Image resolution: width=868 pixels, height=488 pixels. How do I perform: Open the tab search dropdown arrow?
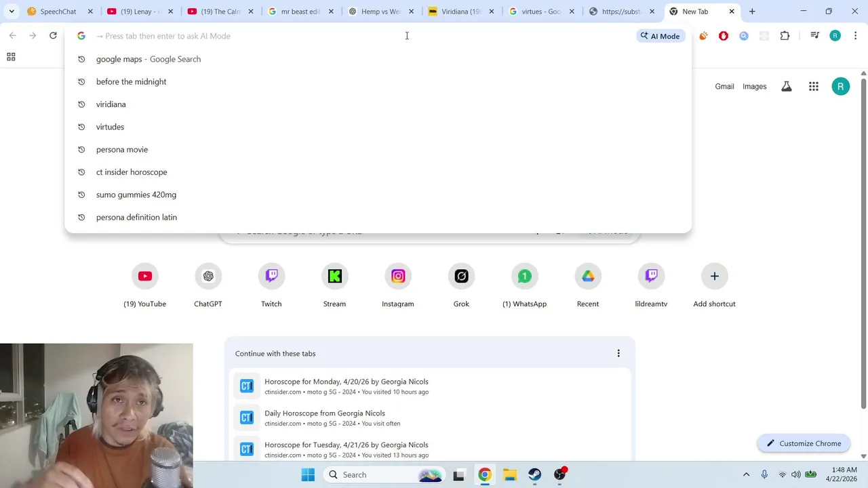click(12, 12)
